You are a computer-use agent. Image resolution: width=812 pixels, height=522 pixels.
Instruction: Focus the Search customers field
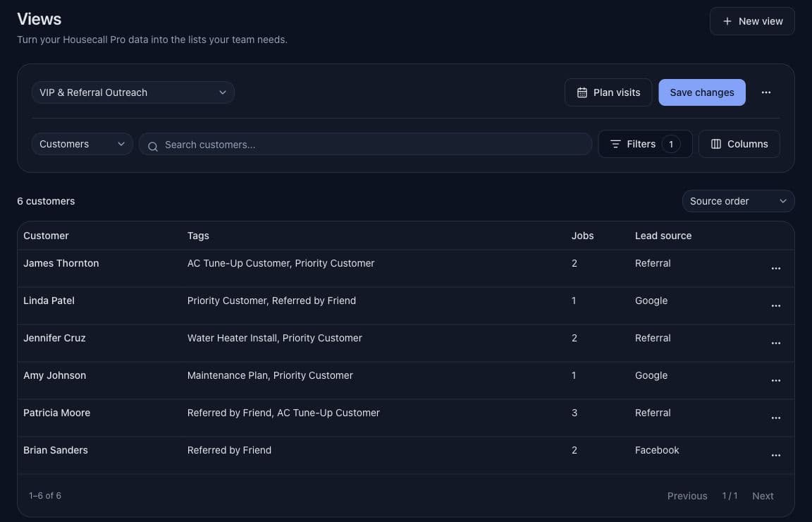tap(365, 145)
